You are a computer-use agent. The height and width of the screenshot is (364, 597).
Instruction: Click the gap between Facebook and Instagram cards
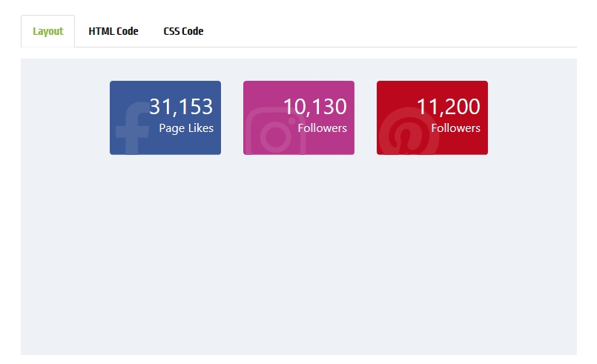coord(232,118)
